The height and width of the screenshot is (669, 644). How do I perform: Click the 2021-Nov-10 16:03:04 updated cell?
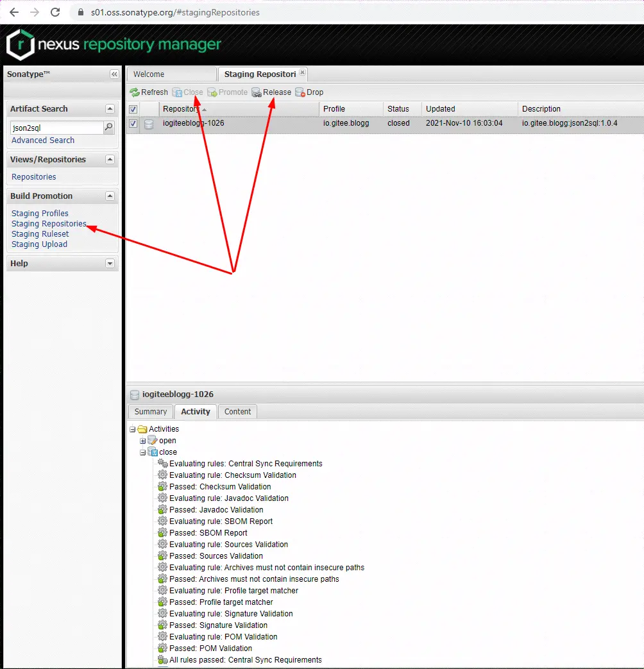click(464, 123)
